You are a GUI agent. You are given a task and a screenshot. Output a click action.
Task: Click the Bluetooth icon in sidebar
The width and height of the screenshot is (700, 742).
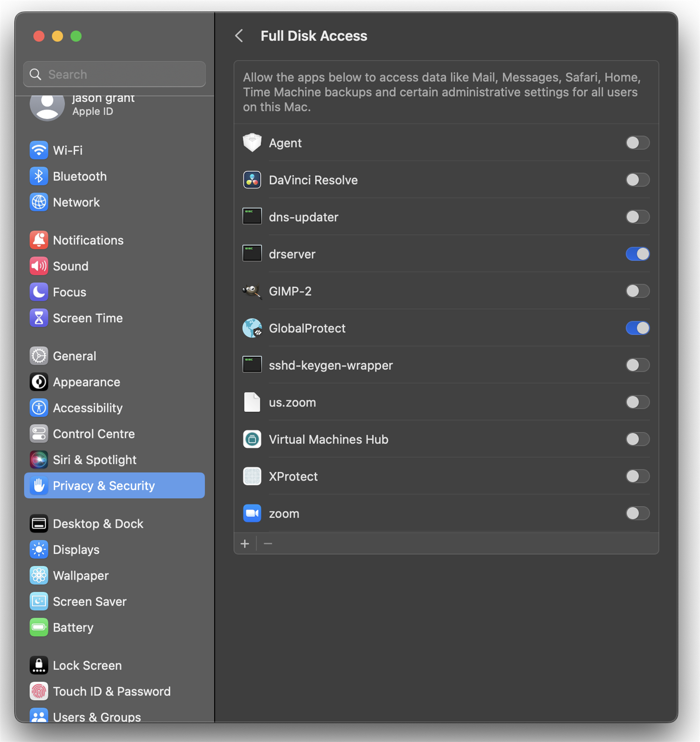click(x=39, y=176)
